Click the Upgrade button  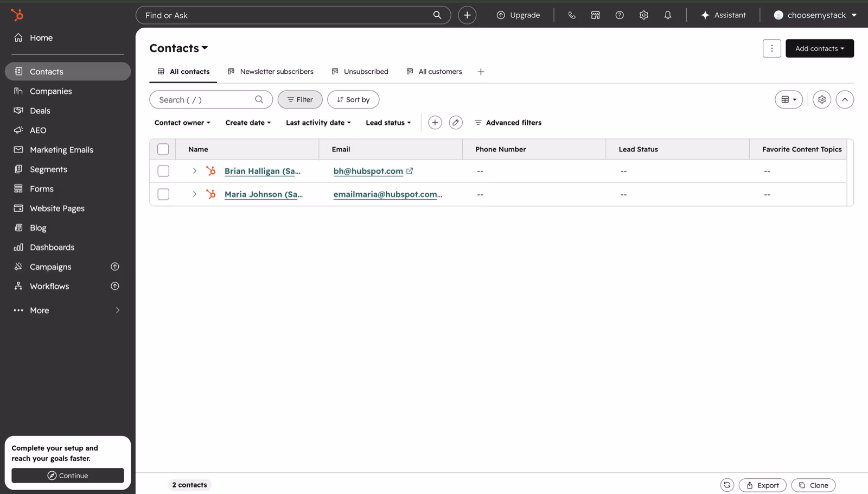pyautogui.click(x=518, y=15)
